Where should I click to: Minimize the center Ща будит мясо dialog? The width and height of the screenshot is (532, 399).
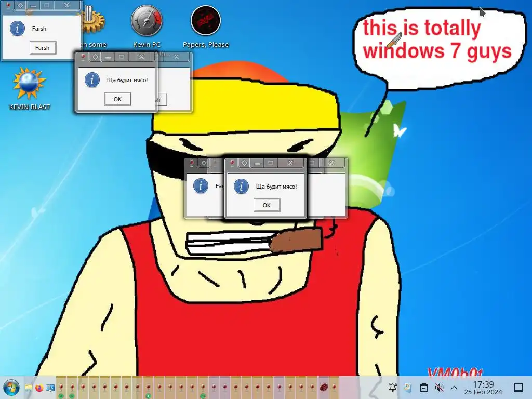(x=258, y=163)
